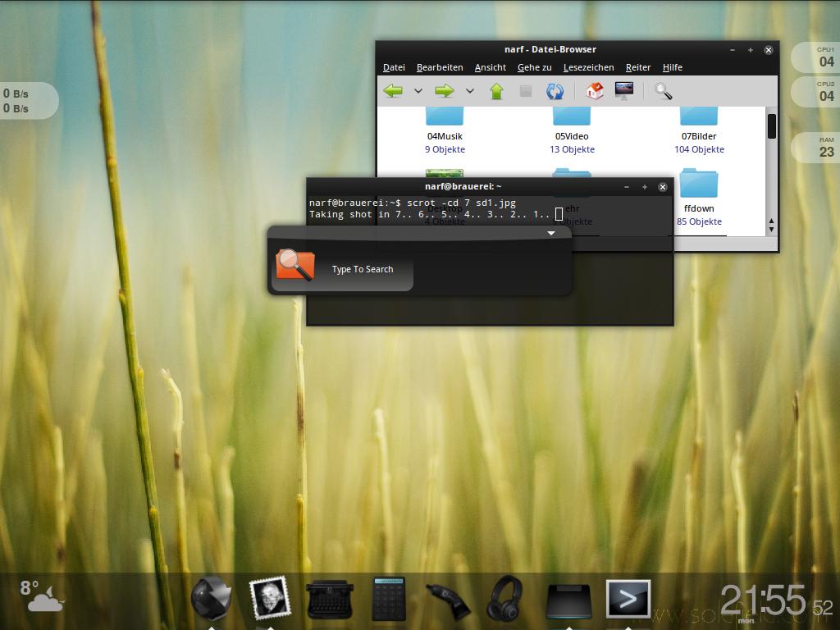Close the Datei-Browser window
The height and width of the screenshot is (630, 840).
[x=768, y=50]
